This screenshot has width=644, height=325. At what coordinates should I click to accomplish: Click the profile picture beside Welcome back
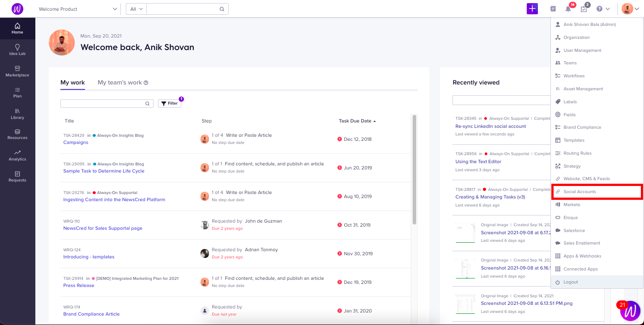[62, 42]
